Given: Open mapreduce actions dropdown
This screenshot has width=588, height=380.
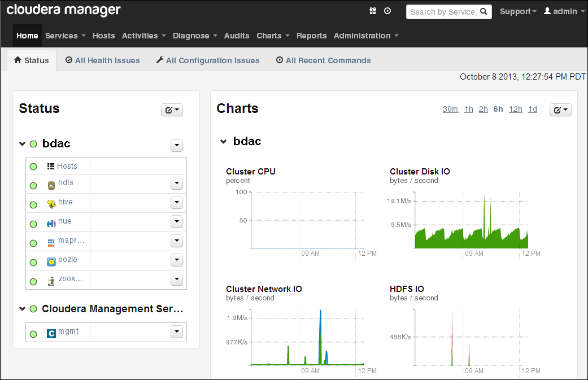Looking at the screenshot, I should 177,241.
